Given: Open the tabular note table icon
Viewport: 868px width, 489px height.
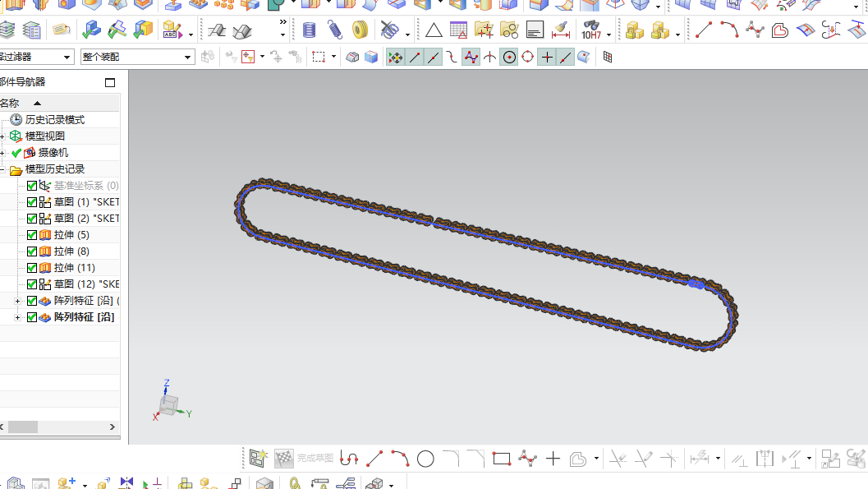Looking at the screenshot, I should pyautogui.click(x=458, y=30).
